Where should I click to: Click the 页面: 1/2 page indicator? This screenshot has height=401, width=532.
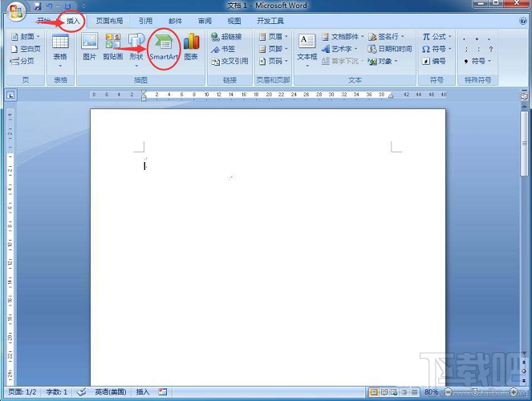[22, 392]
